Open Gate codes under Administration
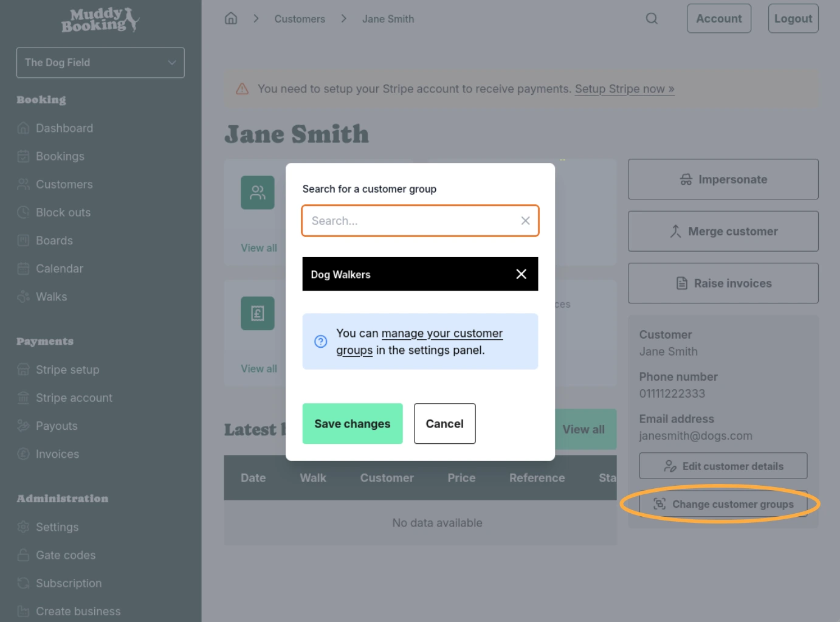The height and width of the screenshot is (622, 840). click(x=65, y=555)
